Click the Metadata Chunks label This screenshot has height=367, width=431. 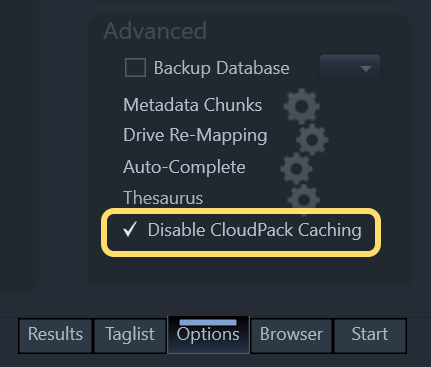192,105
